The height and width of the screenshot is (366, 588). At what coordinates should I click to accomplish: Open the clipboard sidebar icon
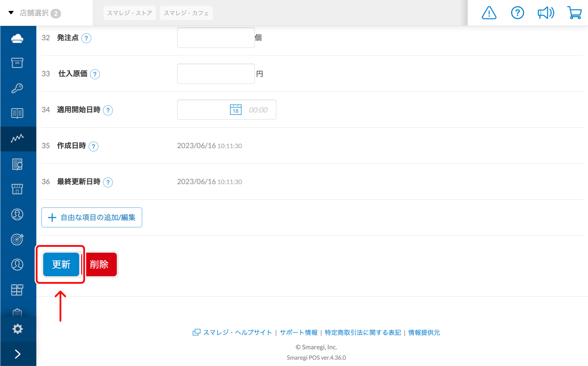(17, 312)
